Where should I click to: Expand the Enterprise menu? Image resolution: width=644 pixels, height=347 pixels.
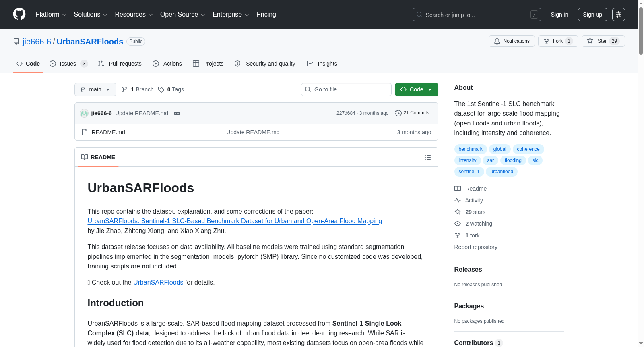[x=231, y=15]
